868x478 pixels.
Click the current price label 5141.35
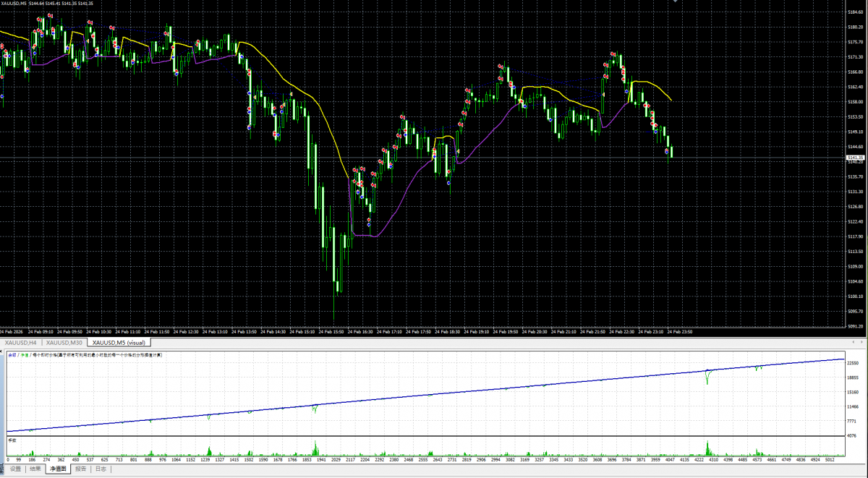pyautogui.click(x=856, y=157)
